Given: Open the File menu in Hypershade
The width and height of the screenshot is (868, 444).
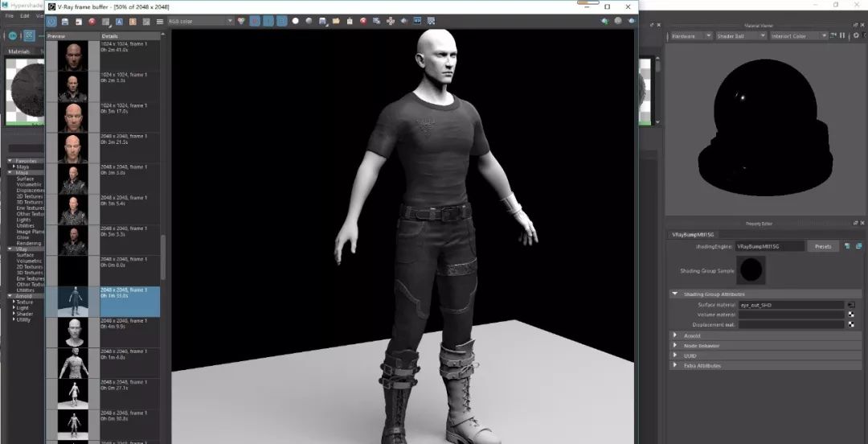Looking at the screenshot, I should 10,16.
